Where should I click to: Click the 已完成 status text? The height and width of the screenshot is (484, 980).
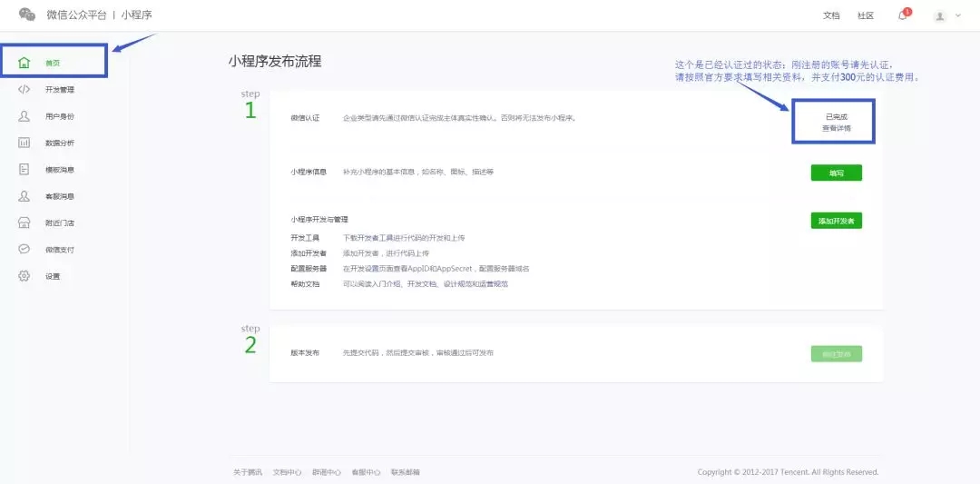[837, 117]
